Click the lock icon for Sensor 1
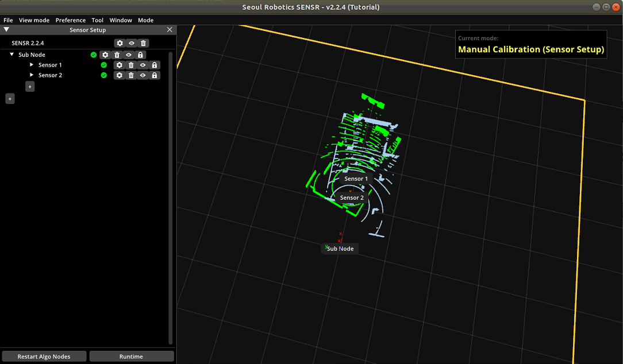 tap(155, 65)
